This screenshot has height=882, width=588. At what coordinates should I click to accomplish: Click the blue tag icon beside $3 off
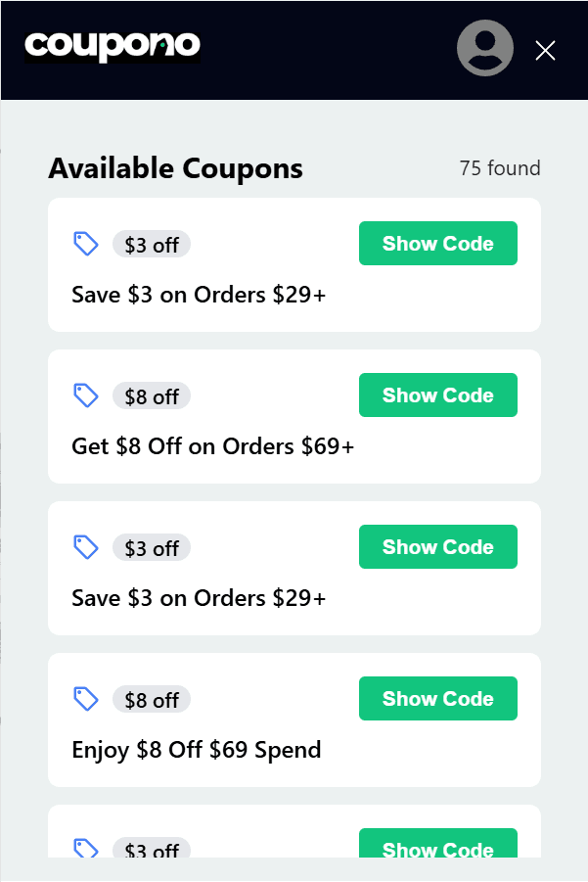85,243
